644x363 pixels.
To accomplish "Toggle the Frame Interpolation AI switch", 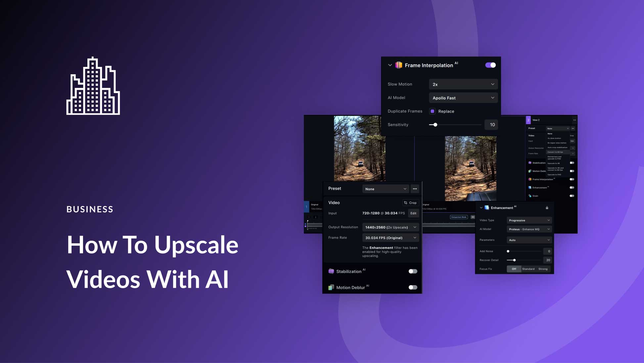I will tap(490, 65).
